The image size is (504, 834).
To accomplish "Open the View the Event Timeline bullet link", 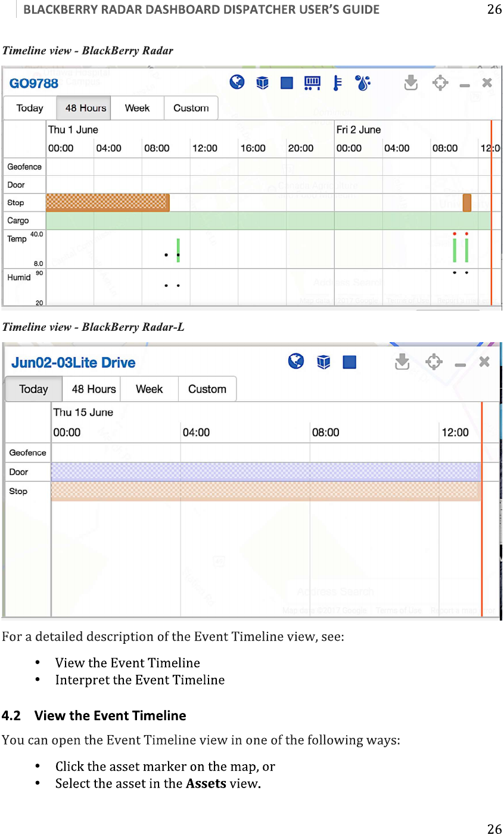I will coord(127,663).
